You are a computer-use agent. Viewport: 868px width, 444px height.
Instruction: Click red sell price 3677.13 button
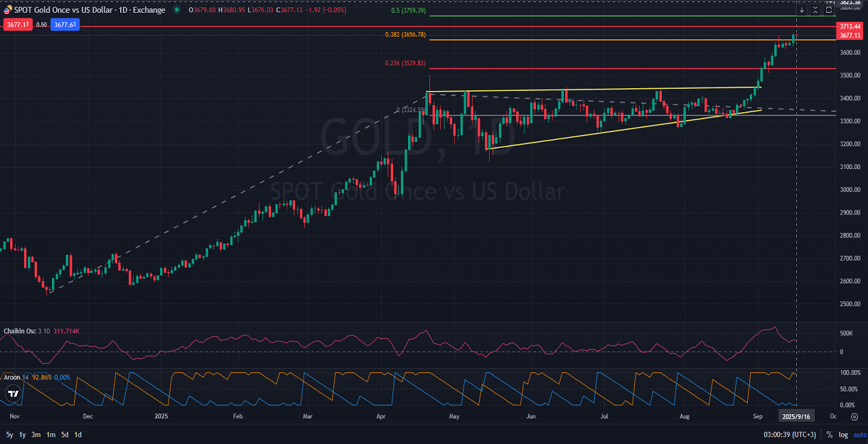point(17,24)
